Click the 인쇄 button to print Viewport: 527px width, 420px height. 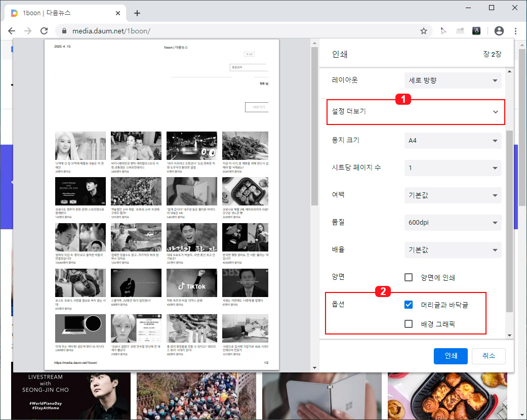(451, 356)
